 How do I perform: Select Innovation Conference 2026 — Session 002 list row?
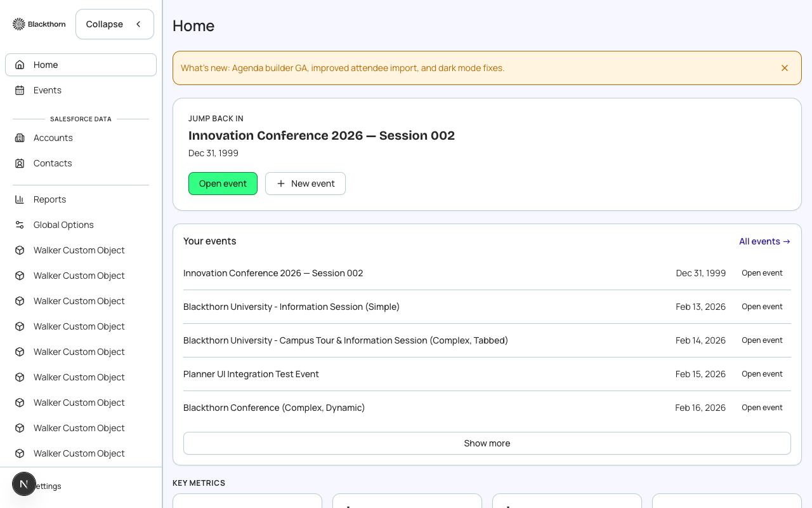(x=487, y=273)
